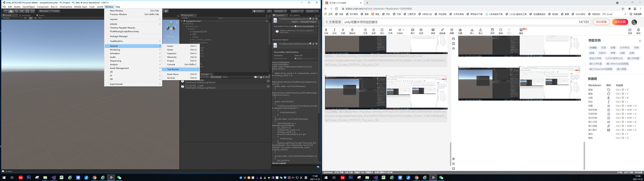This screenshot has height=181, width=644.
Task: Open Photoshop from the left taskbar
Action: [x=29, y=177]
